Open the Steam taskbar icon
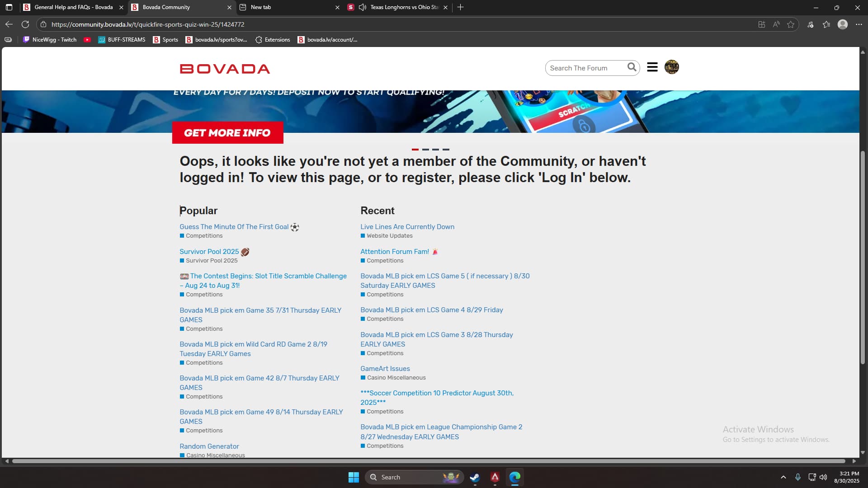 [x=475, y=477]
